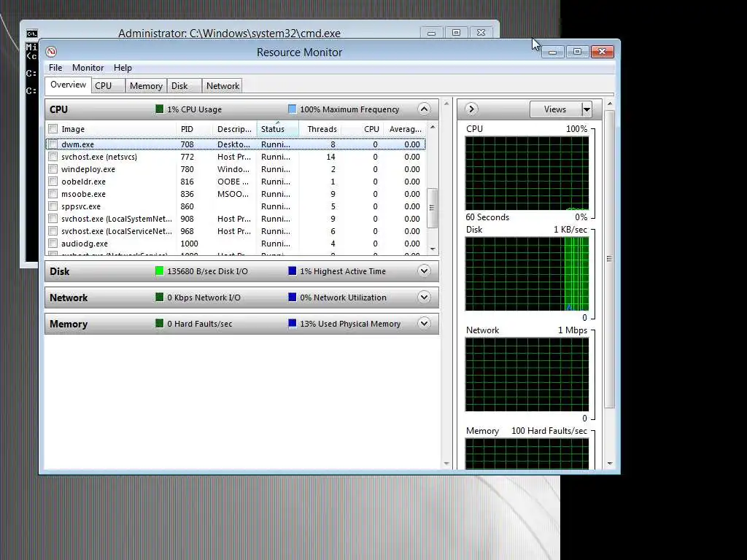Toggle the select-all Image checkbox in header

(53, 129)
